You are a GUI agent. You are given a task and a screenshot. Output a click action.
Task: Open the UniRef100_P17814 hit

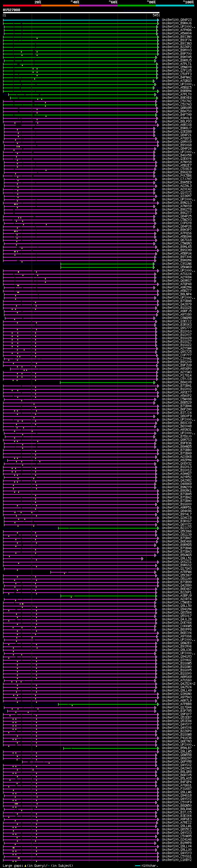(x=177, y=375)
